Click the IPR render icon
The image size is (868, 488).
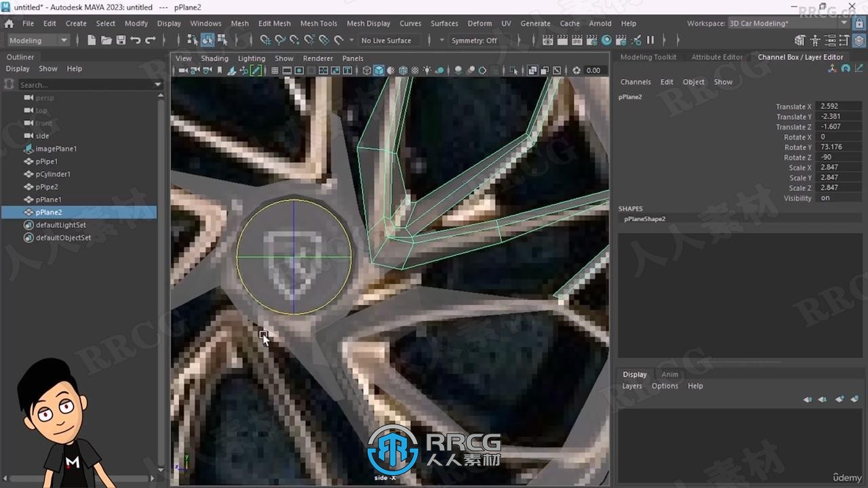coord(578,40)
